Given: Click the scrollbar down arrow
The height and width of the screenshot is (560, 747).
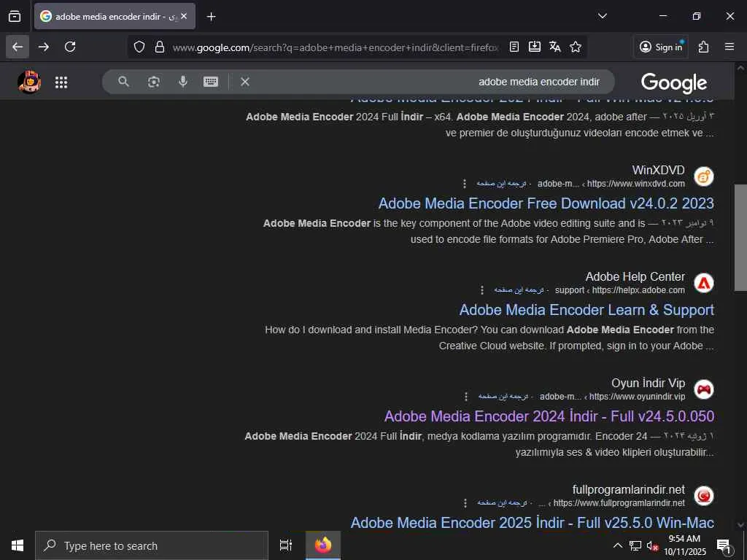Looking at the screenshot, I should (740, 525).
